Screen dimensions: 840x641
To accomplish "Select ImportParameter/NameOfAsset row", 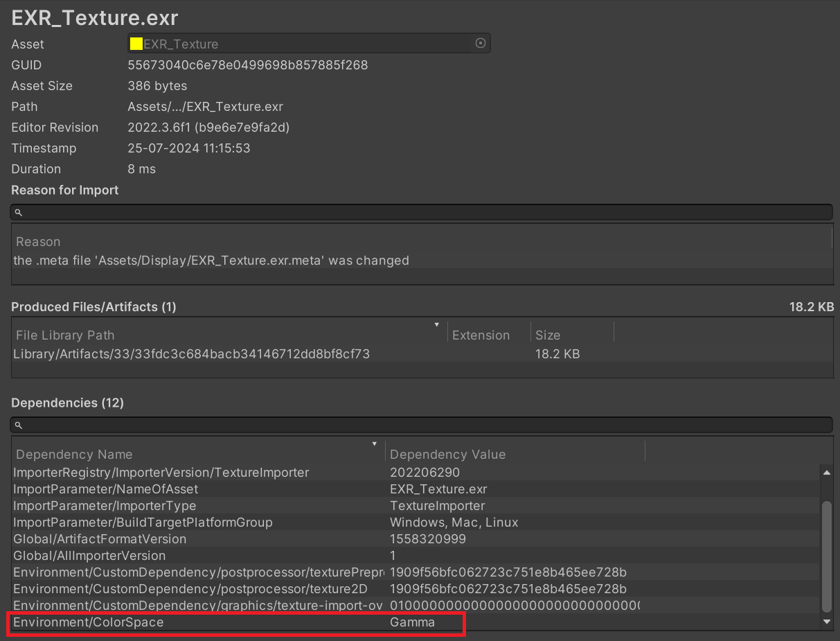I will pos(415,489).
